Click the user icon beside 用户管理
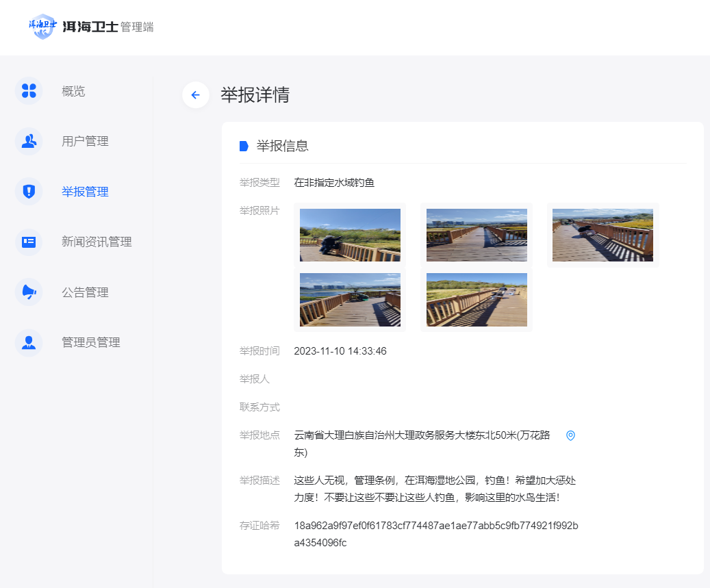This screenshot has width=710, height=588. tap(29, 141)
